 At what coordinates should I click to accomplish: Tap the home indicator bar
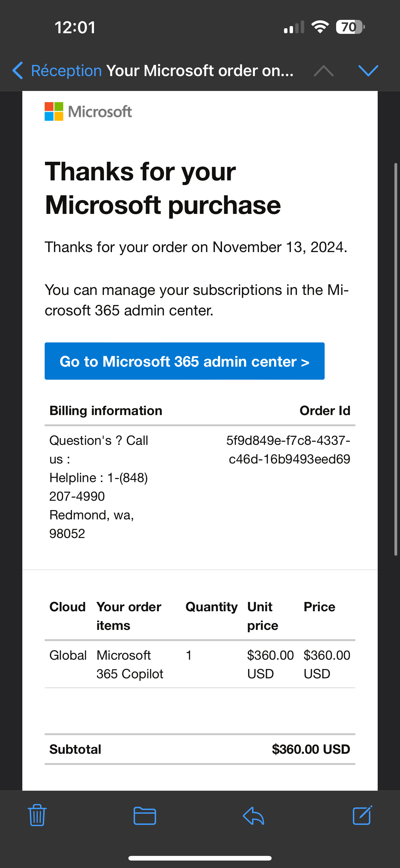(200, 858)
